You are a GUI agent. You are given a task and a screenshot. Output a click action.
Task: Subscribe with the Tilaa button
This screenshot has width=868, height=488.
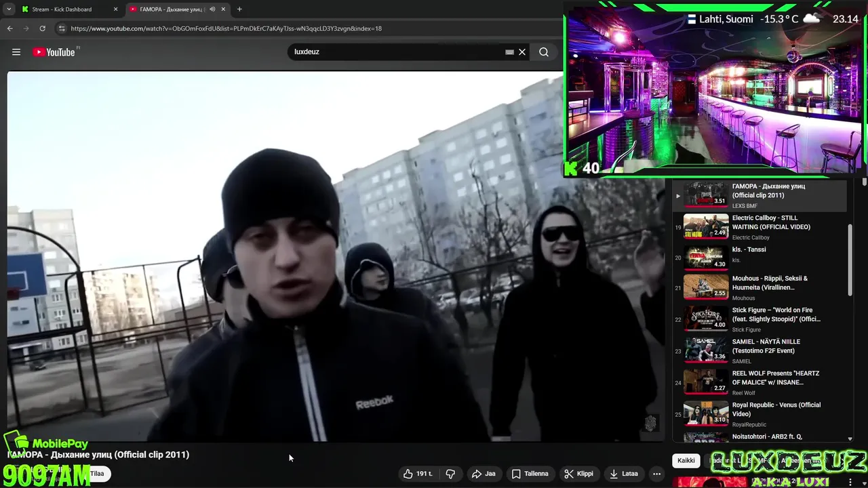pos(98,474)
